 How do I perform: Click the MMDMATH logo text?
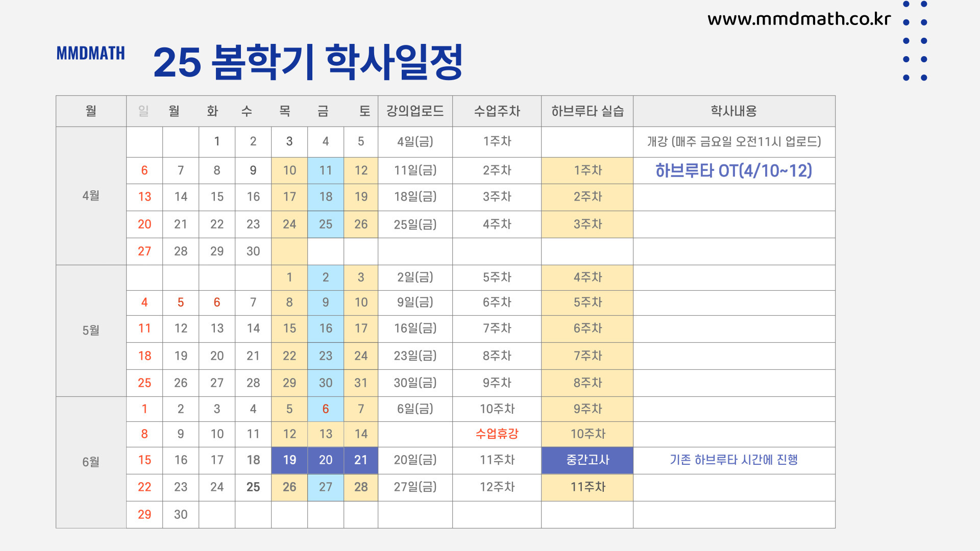coord(90,53)
